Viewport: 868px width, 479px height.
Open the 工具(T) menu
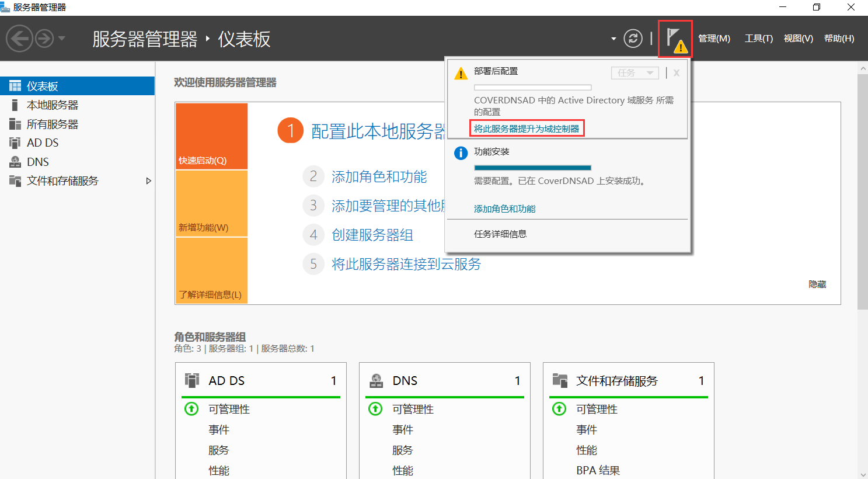tap(758, 39)
